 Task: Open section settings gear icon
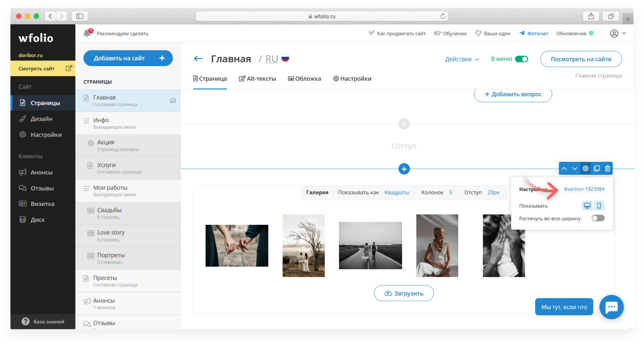586,169
